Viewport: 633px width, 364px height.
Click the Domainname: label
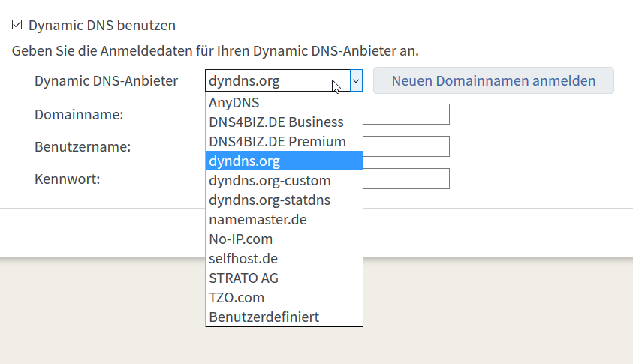pos(79,115)
